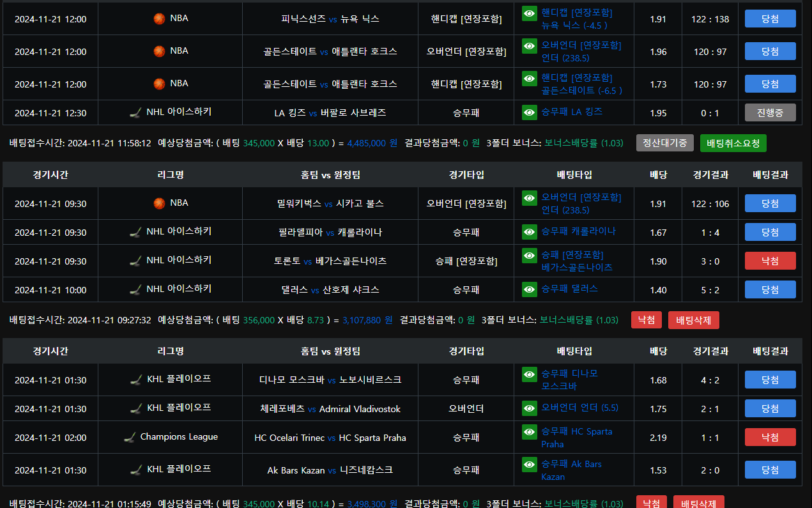Screen dimensions: 812x508
Task: Click eye icon next to 승무패 캐롤라이나
Action: click(x=529, y=232)
